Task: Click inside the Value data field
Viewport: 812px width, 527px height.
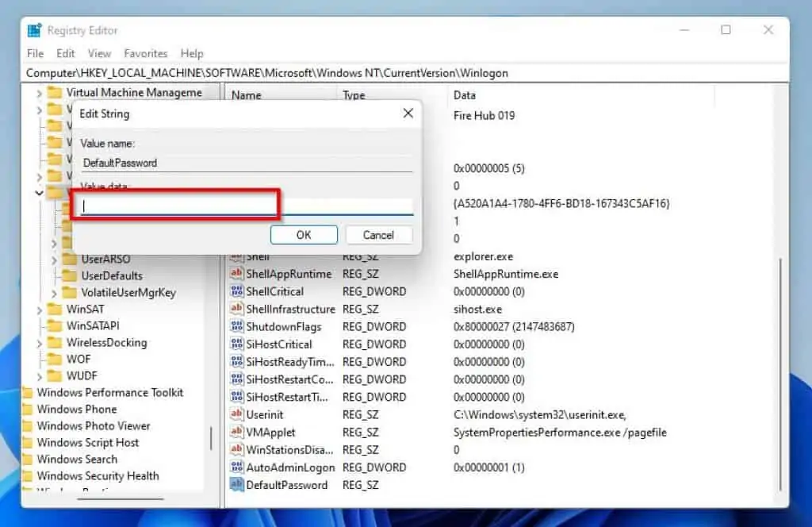Action: click(x=174, y=205)
